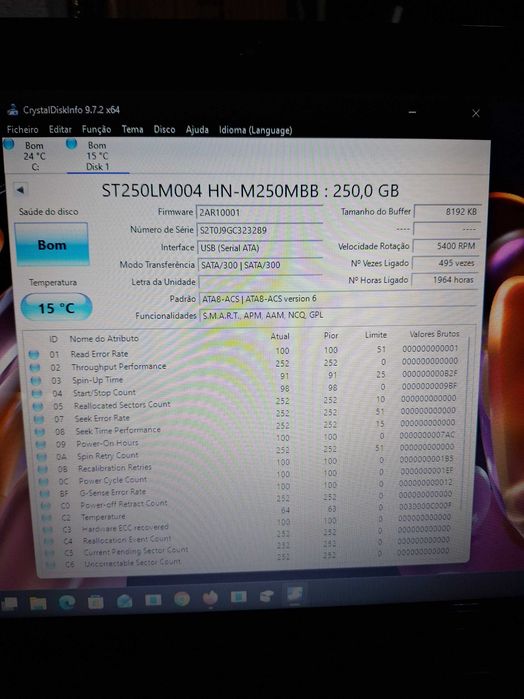Click the status circle beside Spin Retry Count
The image size is (524, 699).
(41, 457)
